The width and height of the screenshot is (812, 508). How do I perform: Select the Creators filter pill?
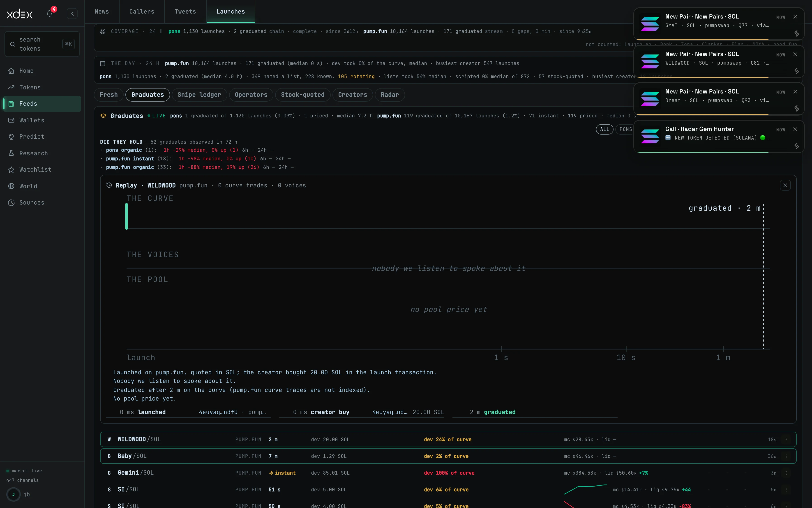click(352, 95)
